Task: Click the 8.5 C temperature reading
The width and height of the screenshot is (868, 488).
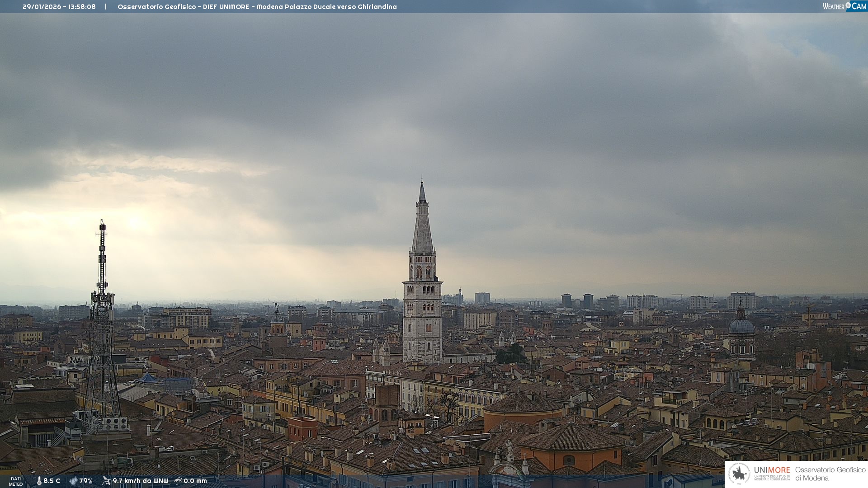Action: [52, 481]
